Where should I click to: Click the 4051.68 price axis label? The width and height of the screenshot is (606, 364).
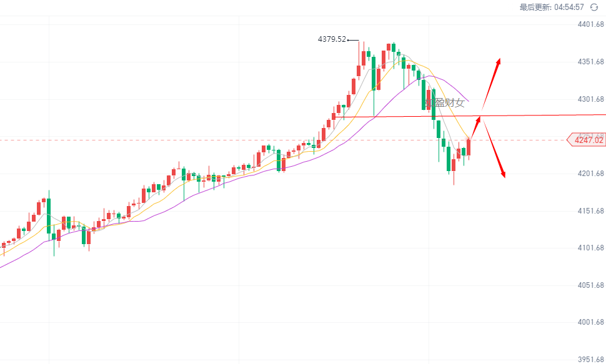pyautogui.click(x=590, y=285)
